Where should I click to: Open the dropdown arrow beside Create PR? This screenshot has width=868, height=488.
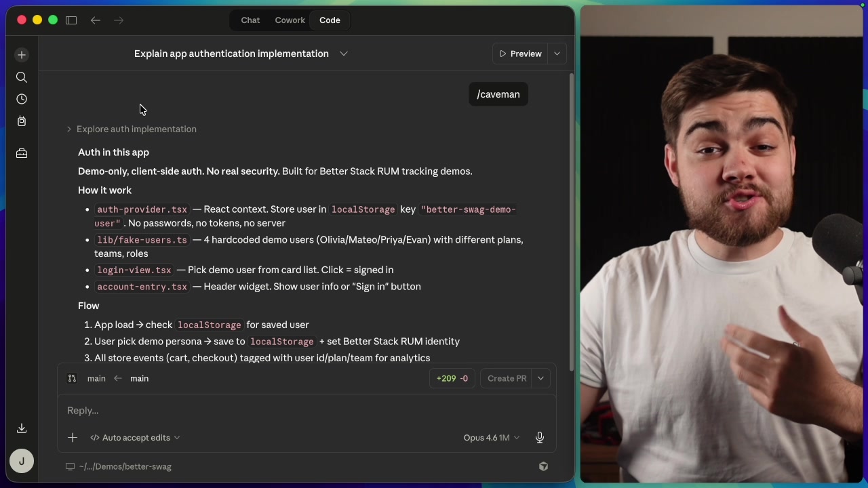point(540,378)
